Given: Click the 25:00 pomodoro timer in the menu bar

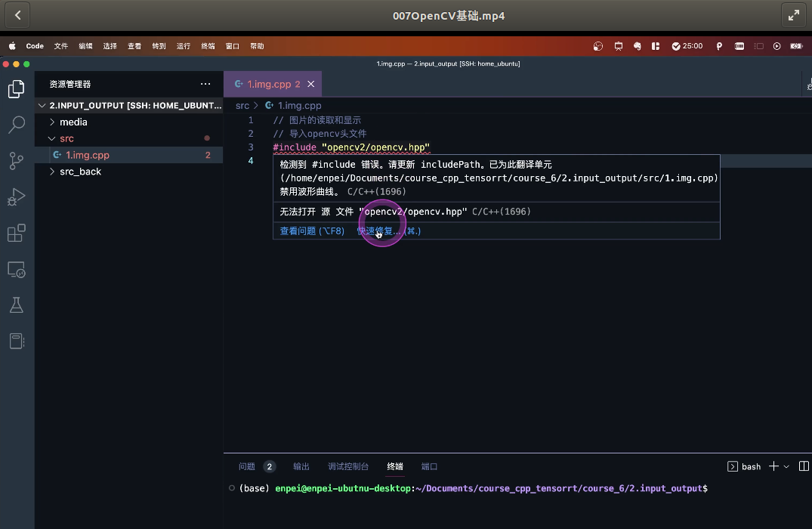Looking at the screenshot, I should (x=687, y=46).
